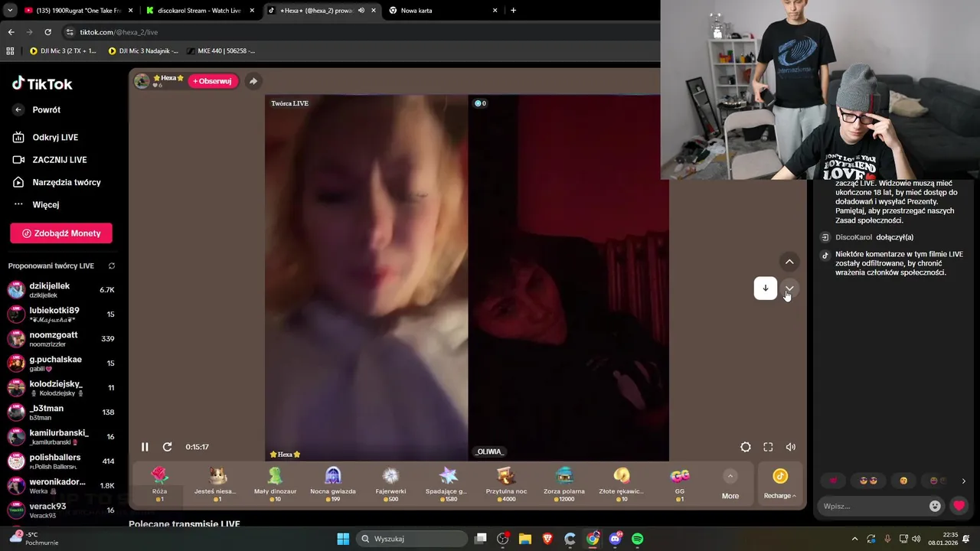This screenshot has height=551, width=980.
Task: Open weronikador... live stream entry
Action: point(61,486)
